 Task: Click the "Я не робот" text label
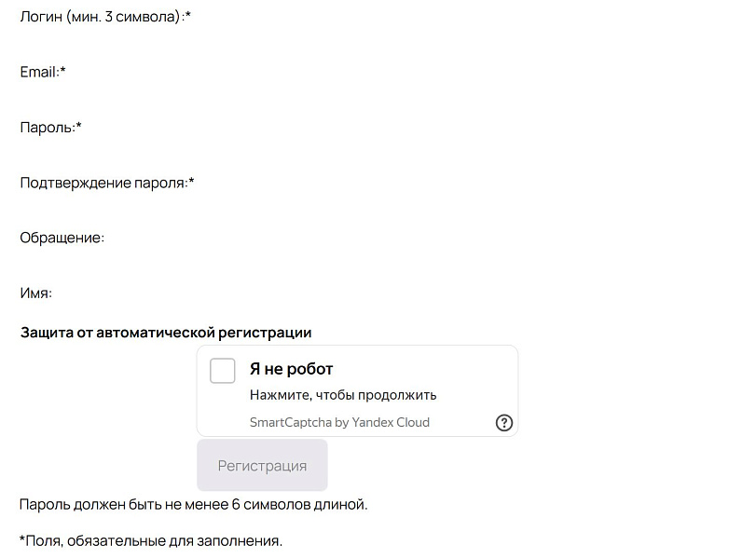coord(292,369)
